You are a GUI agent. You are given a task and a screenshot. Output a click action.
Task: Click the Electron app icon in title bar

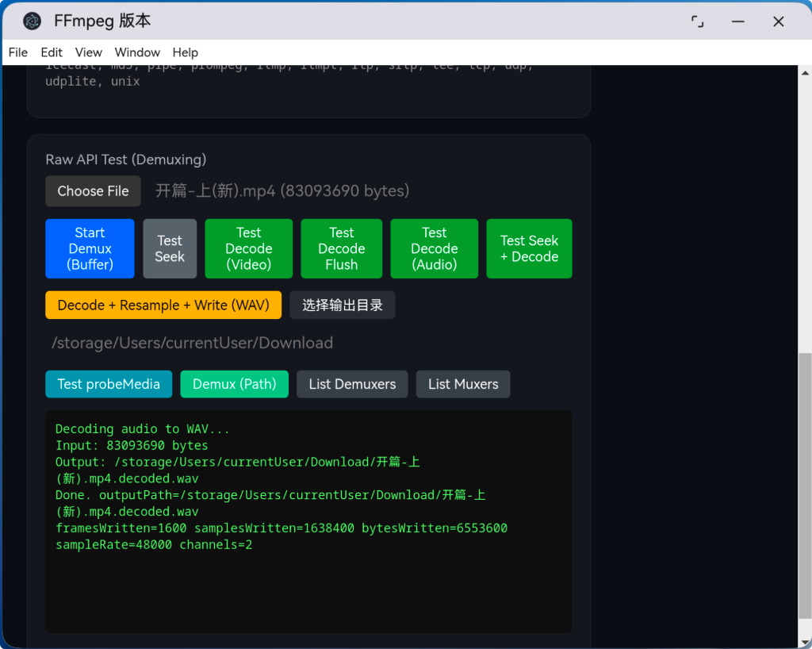pyautogui.click(x=32, y=21)
